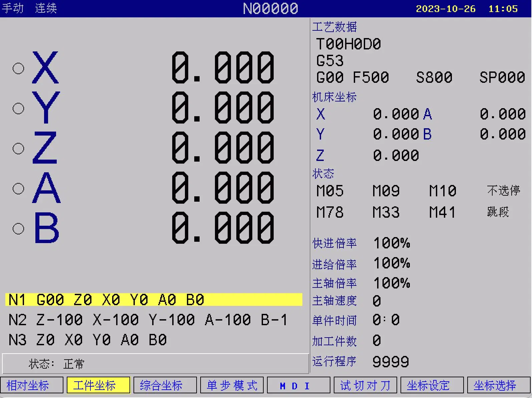Viewport: 532px width, 398px height.
Task: Click the 快进倍率 100% value
Action: coord(392,243)
